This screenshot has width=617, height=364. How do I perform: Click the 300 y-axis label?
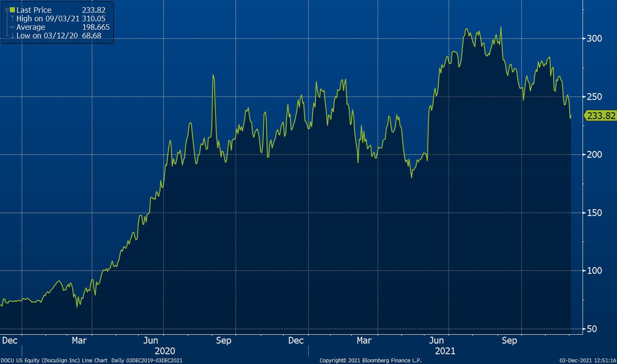594,39
